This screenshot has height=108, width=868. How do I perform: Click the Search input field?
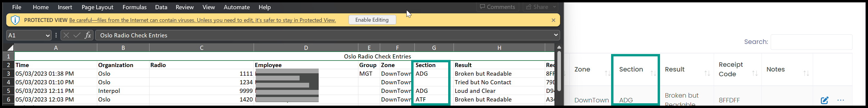tap(811, 42)
